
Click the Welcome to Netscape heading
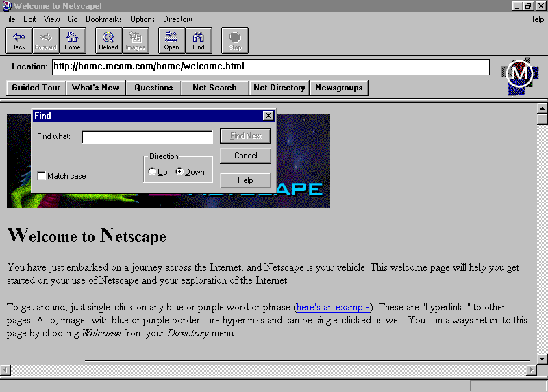(87, 236)
